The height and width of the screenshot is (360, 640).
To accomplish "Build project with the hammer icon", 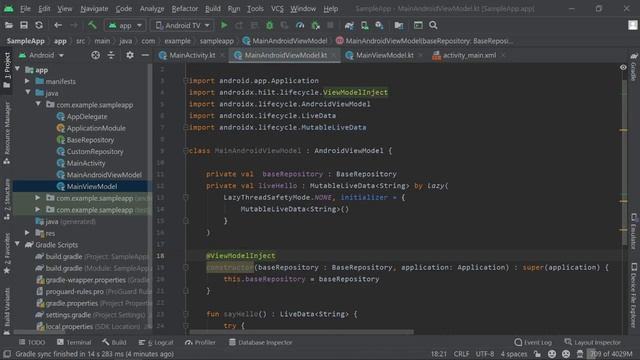I will 92,25.
